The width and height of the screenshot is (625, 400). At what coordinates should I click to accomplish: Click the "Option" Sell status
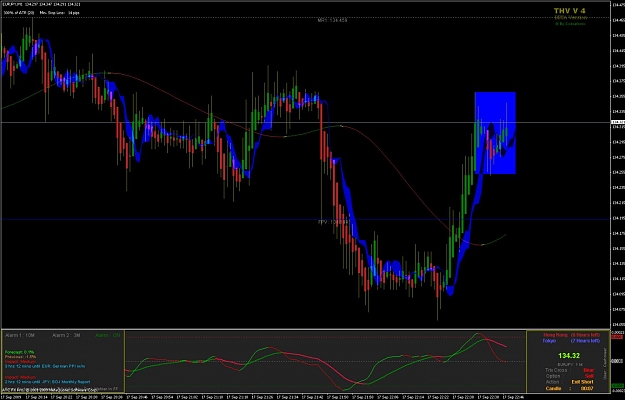click(589, 376)
